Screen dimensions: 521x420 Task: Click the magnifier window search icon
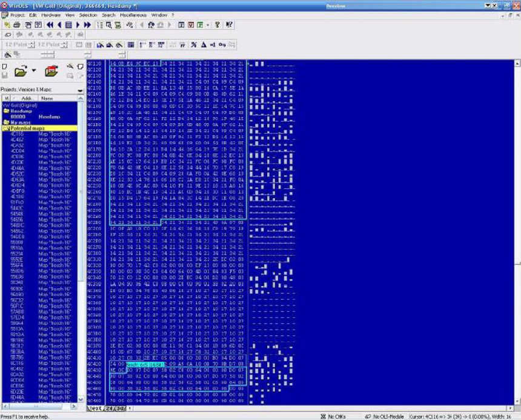tap(108, 25)
